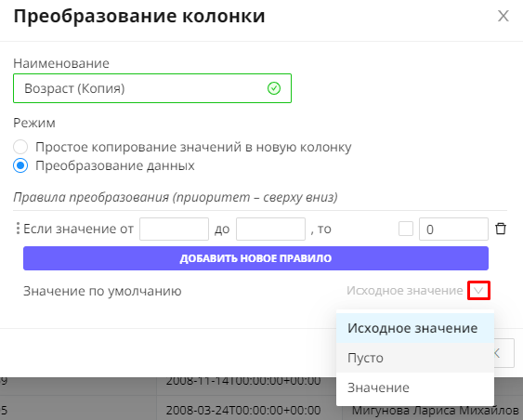Click date cell 2008-03-24 in background table
Image resolution: width=523 pixels, height=420 pixels.
(x=243, y=410)
